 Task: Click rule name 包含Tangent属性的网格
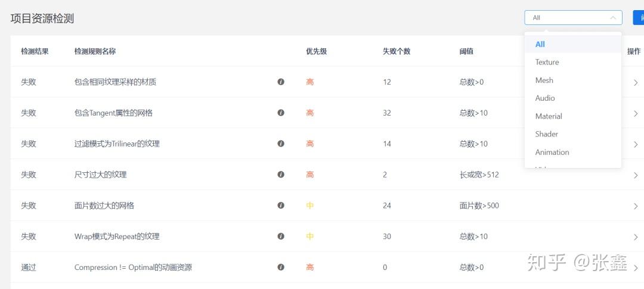pos(113,113)
